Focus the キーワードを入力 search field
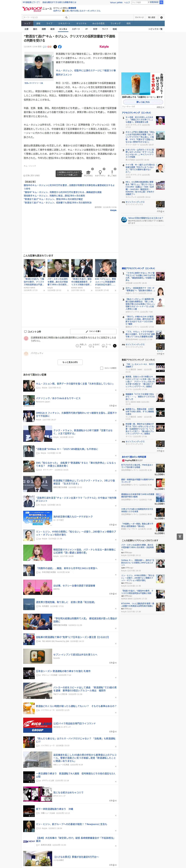 tap(43, 18)
